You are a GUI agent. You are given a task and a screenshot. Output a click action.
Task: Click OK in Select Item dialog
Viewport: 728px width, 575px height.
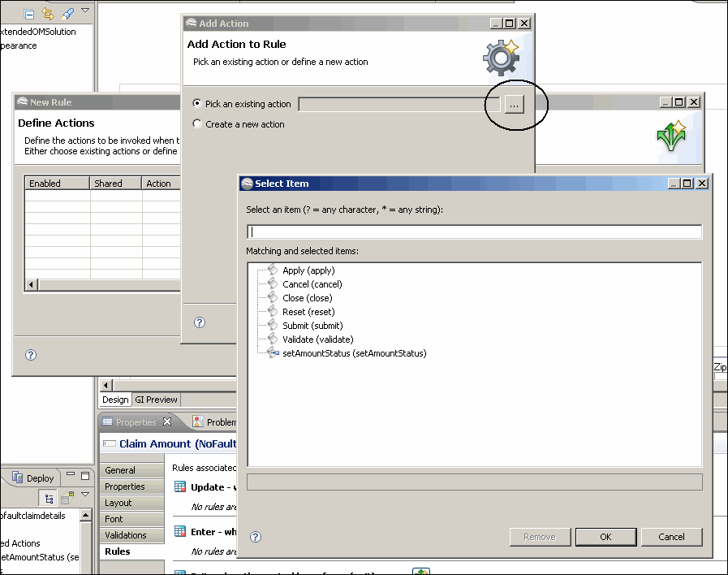[x=606, y=537]
